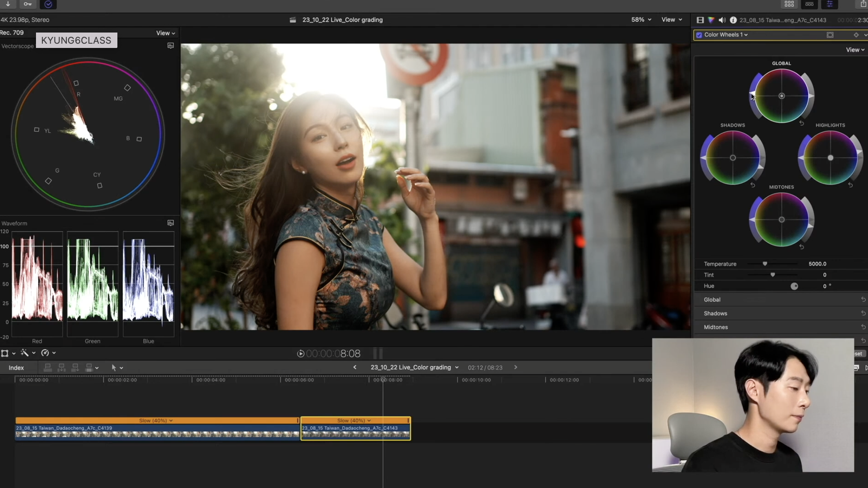Screen dimensions: 868x488
Task: Open the Audio inspector speaker icon
Action: pos(722,20)
